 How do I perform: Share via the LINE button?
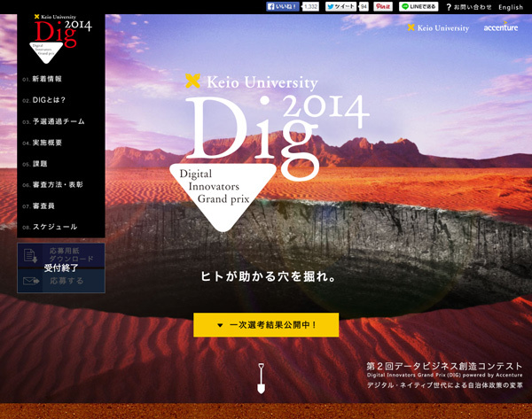(419, 6)
